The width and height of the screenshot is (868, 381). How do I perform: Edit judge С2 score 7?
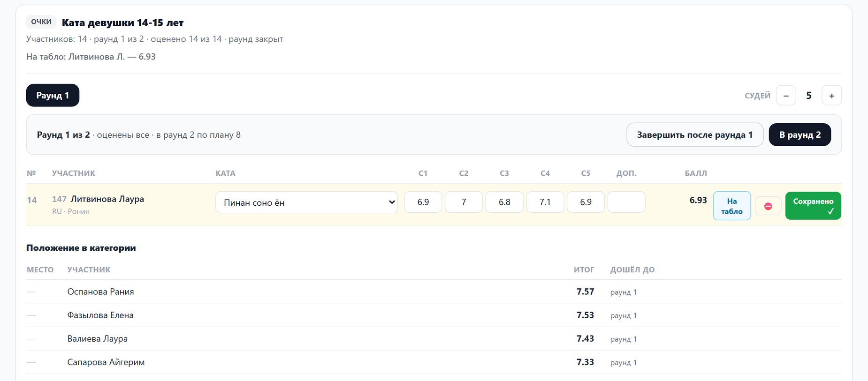(x=464, y=202)
